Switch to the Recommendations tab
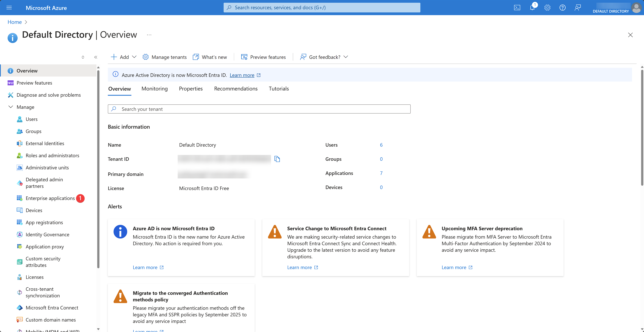The width and height of the screenshot is (644, 332). (x=236, y=89)
